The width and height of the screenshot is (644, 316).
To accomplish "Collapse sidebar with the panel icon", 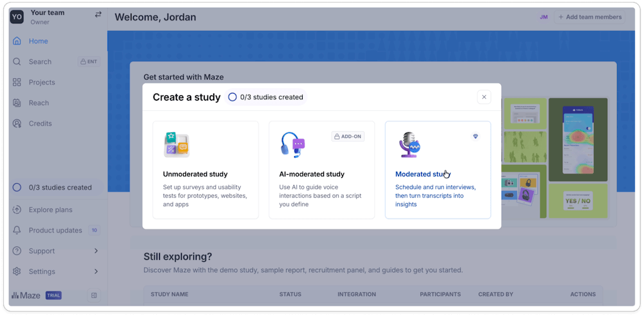I will coord(93,295).
